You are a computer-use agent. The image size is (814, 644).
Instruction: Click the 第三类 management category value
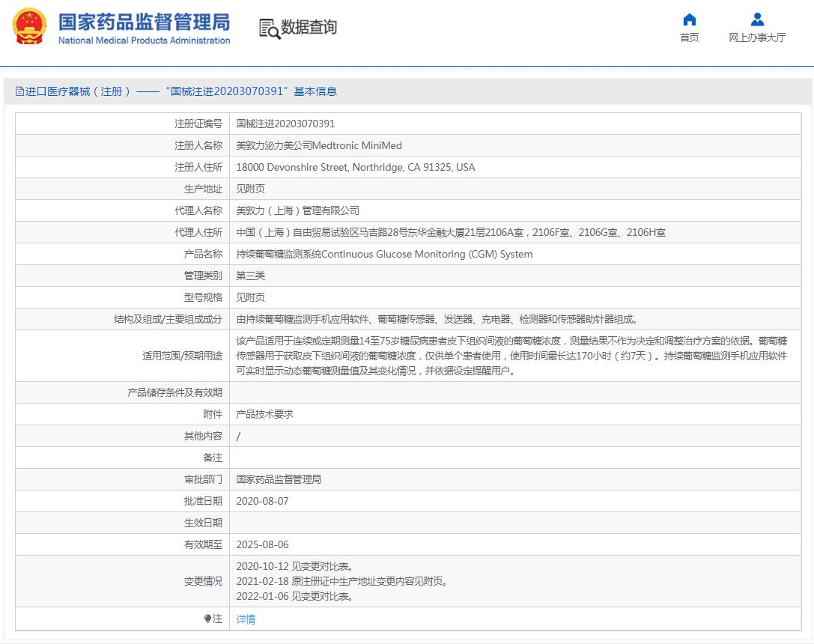pyautogui.click(x=250, y=276)
